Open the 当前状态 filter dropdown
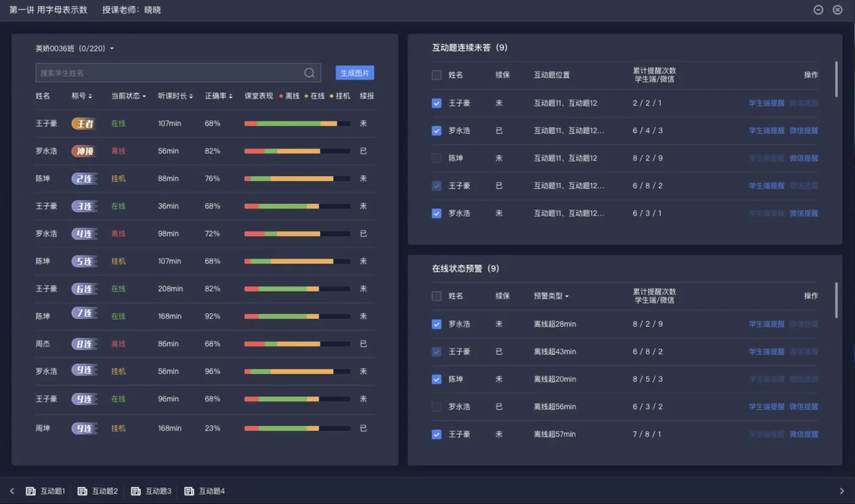The image size is (855, 504). [129, 96]
